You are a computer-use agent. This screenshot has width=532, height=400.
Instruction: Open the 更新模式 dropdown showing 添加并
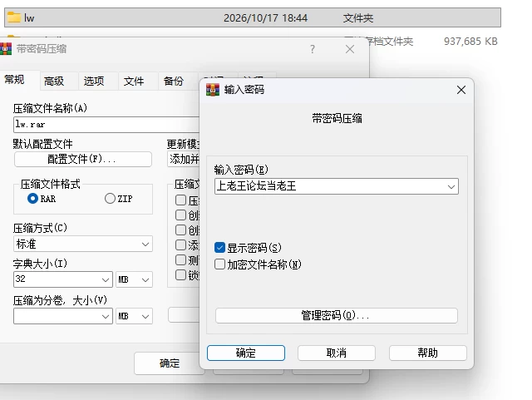click(183, 159)
